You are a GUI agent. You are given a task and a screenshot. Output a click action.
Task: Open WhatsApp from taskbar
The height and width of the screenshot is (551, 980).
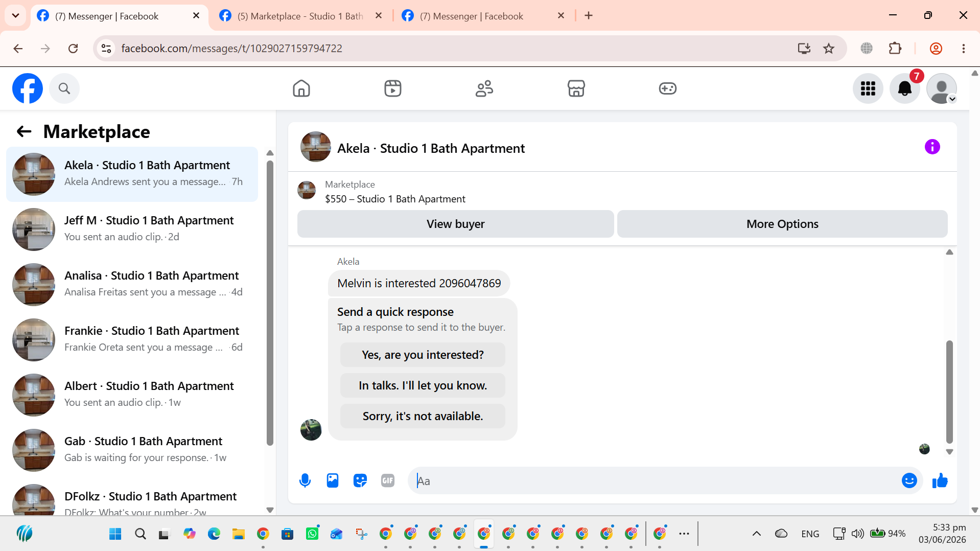coord(312,534)
